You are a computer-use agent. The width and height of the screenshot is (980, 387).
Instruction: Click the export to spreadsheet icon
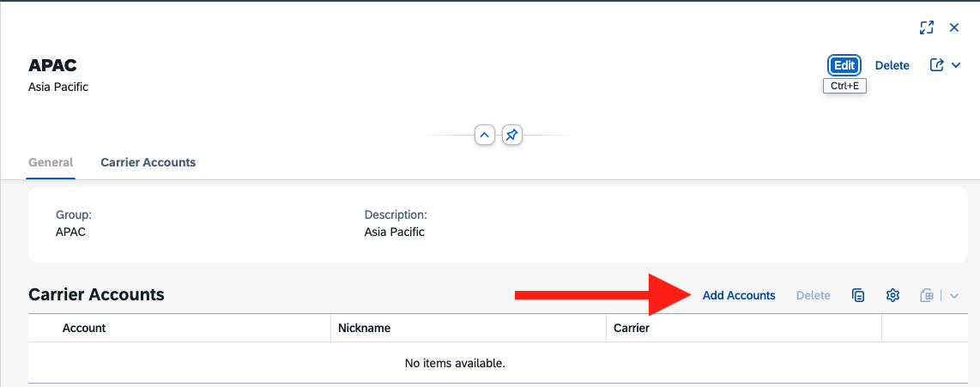coord(927,296)
